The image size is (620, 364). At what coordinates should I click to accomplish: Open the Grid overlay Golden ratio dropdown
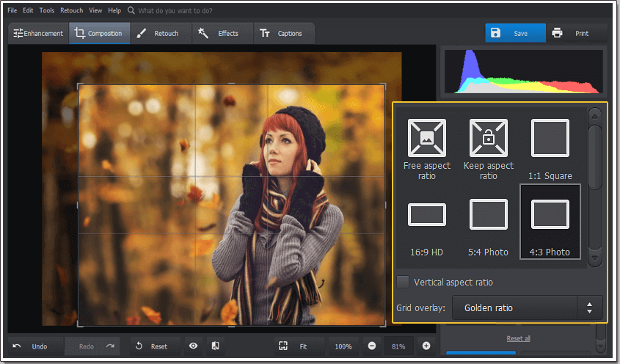click(528, 308)
